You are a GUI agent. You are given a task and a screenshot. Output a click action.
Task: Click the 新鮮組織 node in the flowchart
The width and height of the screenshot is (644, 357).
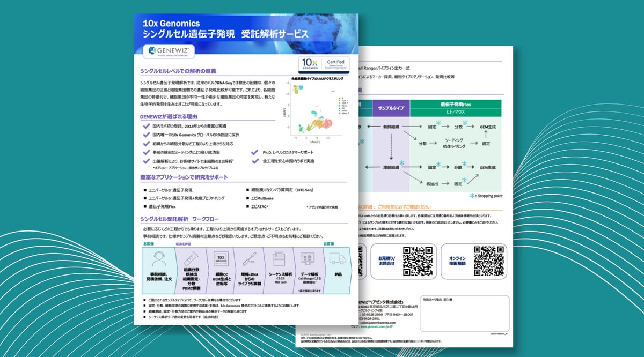pos(390,126)
